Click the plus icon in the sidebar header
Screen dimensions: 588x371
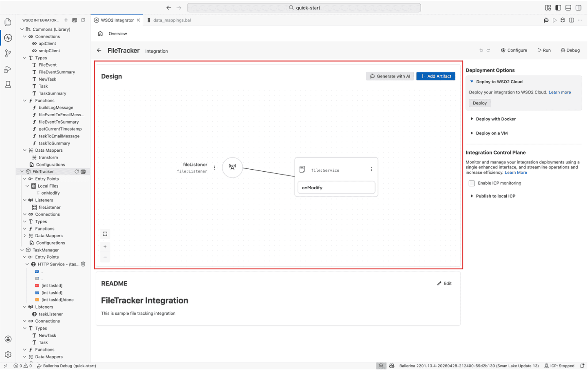click(x=66, y=20)
